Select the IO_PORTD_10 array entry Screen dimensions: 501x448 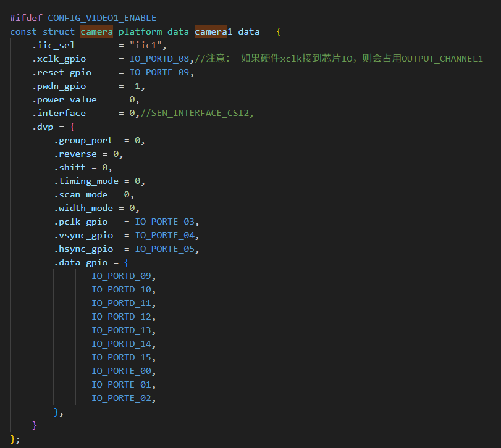122,290
